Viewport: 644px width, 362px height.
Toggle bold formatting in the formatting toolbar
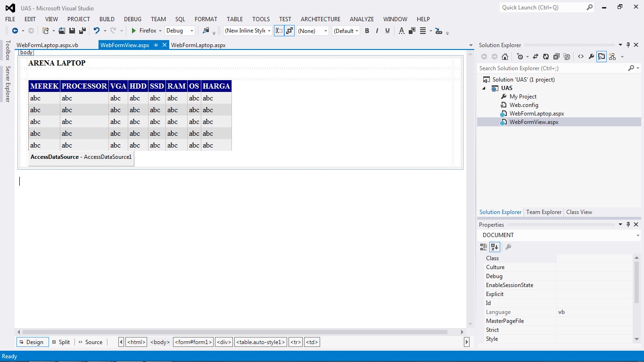coord(367,31)
